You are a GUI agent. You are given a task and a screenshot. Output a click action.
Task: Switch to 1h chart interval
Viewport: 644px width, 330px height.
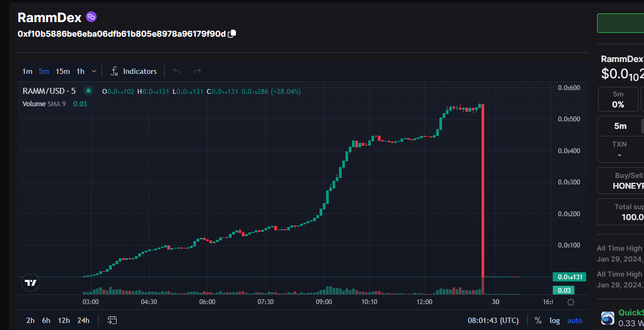coord(80,71)
